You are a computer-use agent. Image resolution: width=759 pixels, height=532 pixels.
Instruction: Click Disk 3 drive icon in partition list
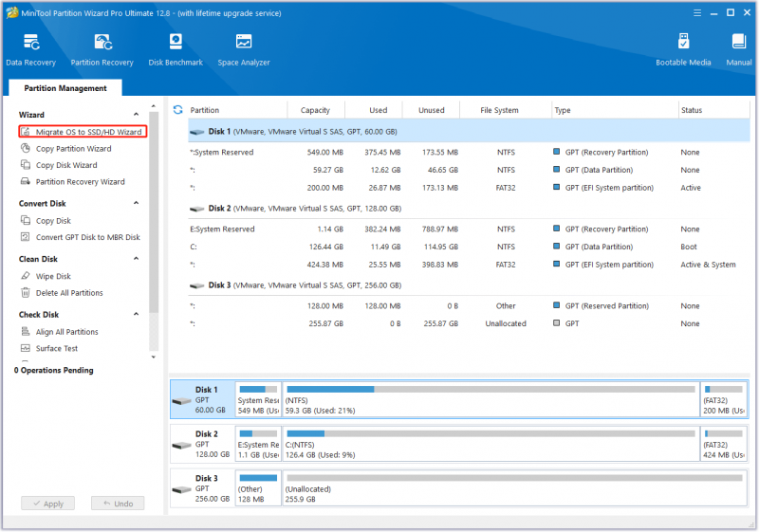[x=197, y=285]
